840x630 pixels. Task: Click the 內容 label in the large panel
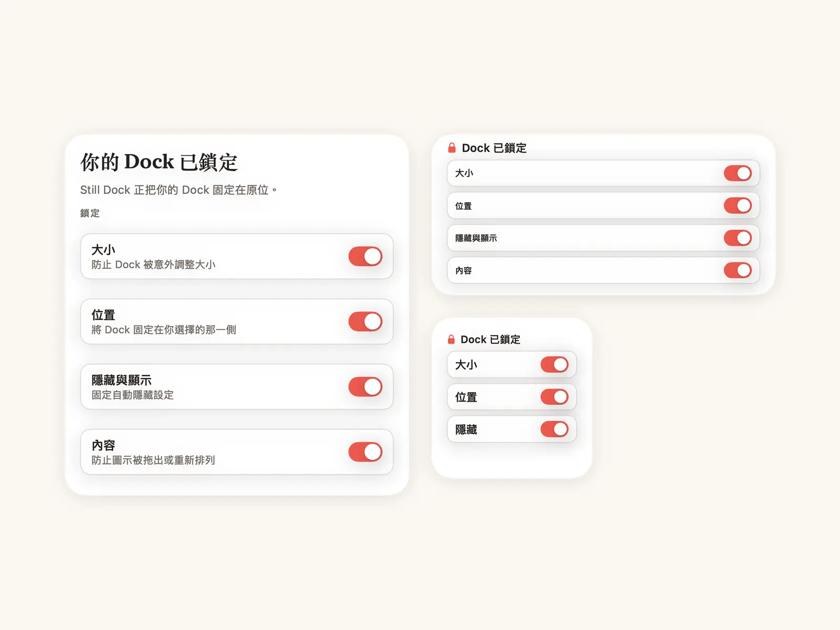pyautogui.click(x=103, y=445)
